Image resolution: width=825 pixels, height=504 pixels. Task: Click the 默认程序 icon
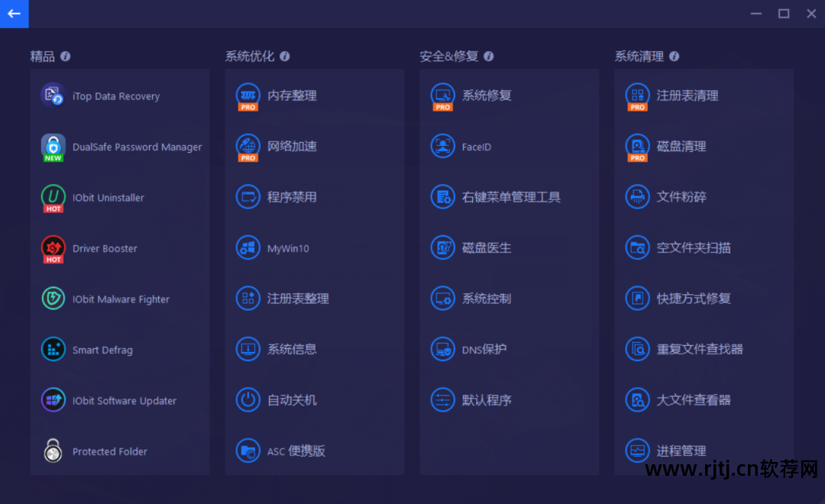pyautogui.click(x=442, y=400)
